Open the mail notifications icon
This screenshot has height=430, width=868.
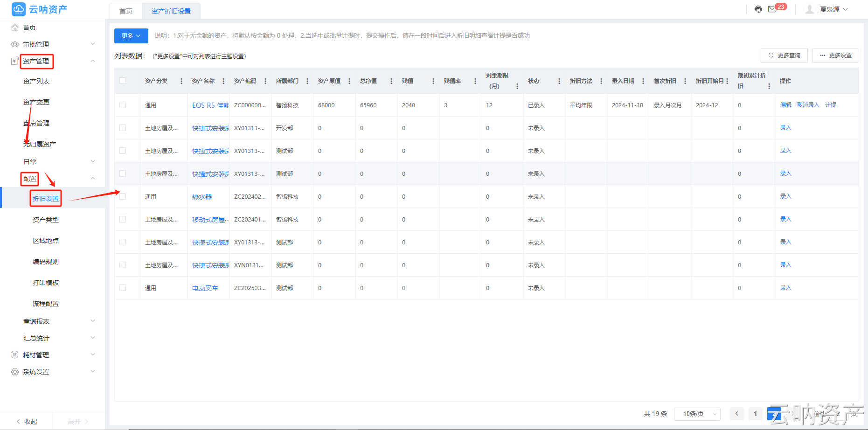tap(772, 9)
